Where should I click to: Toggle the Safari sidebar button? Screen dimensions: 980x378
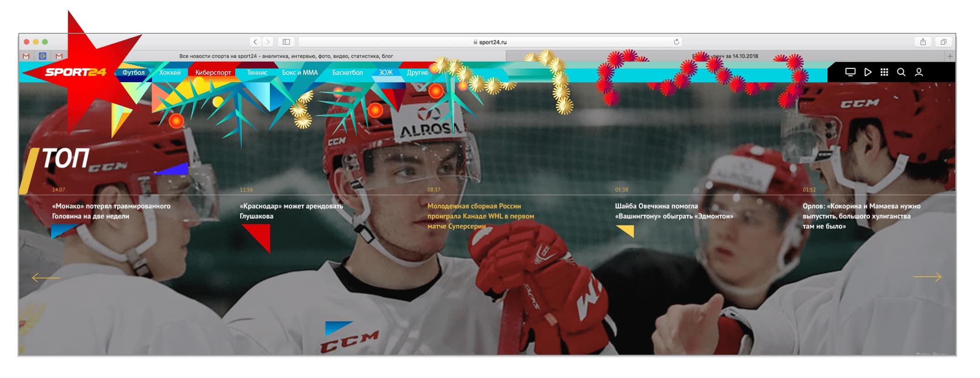pos(286,42)
